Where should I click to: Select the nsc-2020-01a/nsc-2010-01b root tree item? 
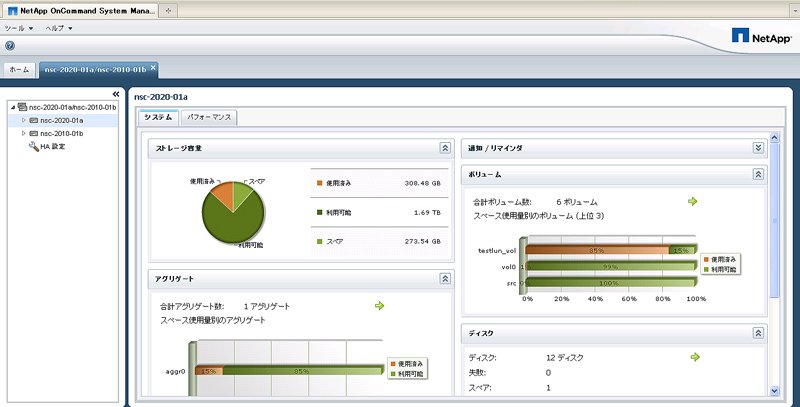click(x=73, y=108)
